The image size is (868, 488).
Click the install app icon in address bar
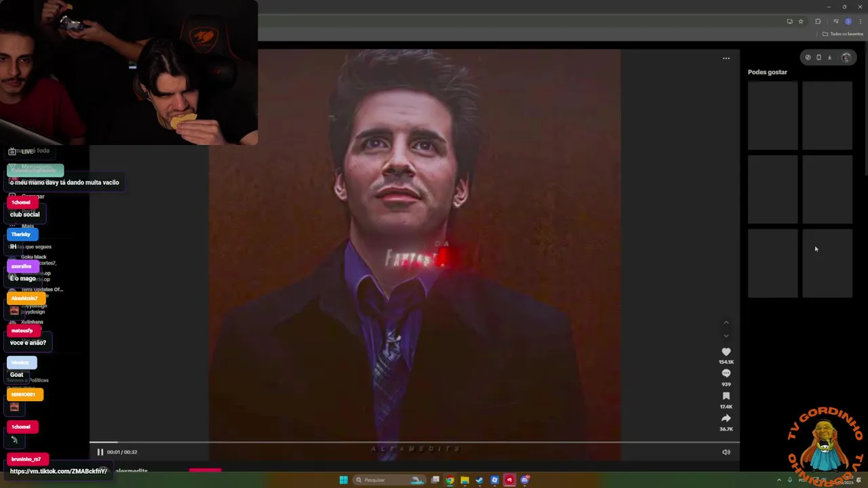tap(789, 21)
